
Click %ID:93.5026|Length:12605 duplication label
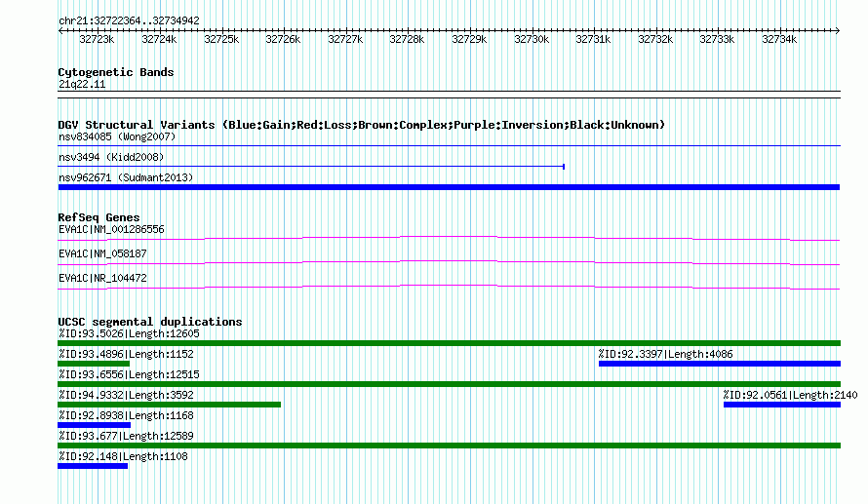coord(129,333)
